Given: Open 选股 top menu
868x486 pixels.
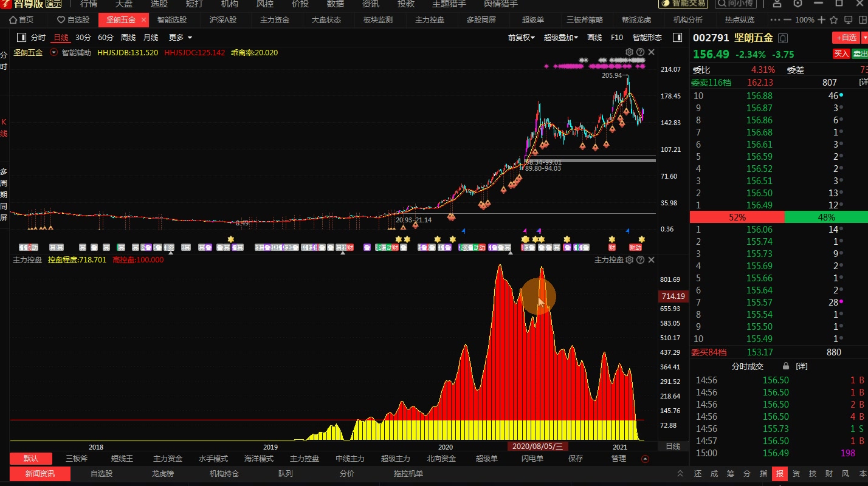Looking at the screenshot, I should tap(159, 4).
